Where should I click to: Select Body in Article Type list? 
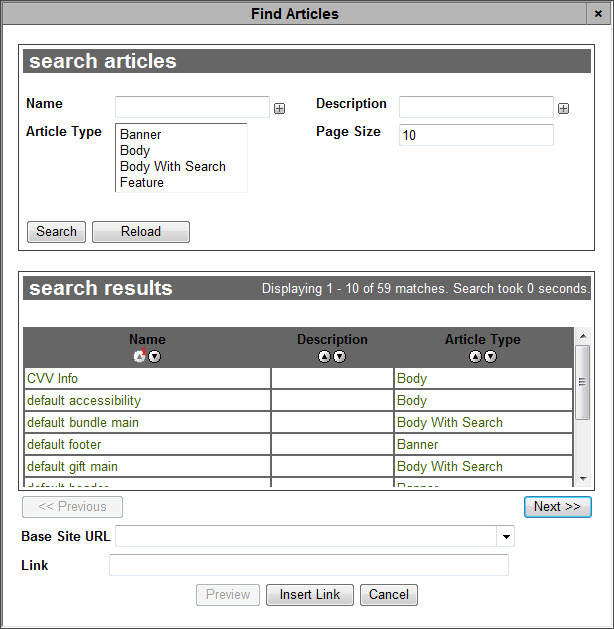(x=135, y=150)
